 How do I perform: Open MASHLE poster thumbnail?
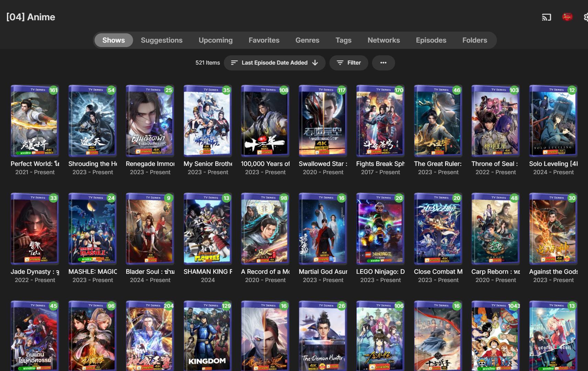point(92,229)
